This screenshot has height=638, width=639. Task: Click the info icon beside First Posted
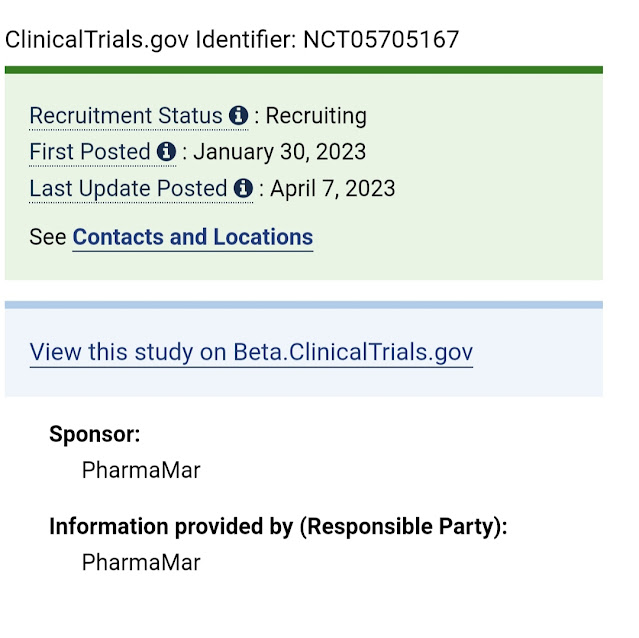point(166,152)
